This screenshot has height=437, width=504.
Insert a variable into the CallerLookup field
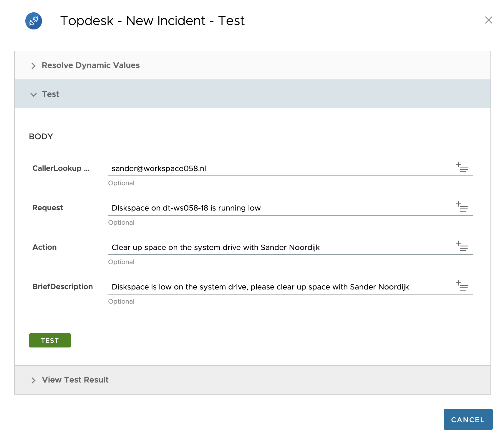(462, 168)
